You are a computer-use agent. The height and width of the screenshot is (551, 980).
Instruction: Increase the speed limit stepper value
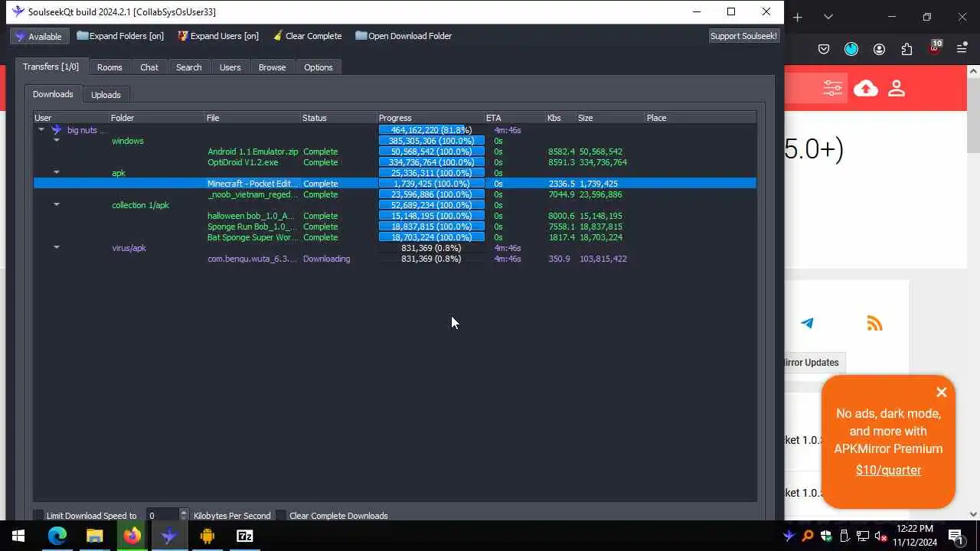[183, 513]
